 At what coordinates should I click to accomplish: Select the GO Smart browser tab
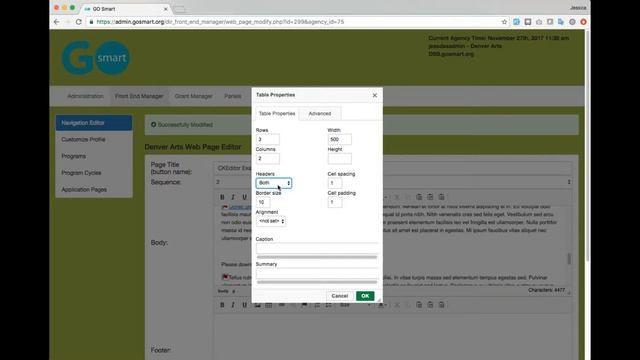tap(124, 9)
